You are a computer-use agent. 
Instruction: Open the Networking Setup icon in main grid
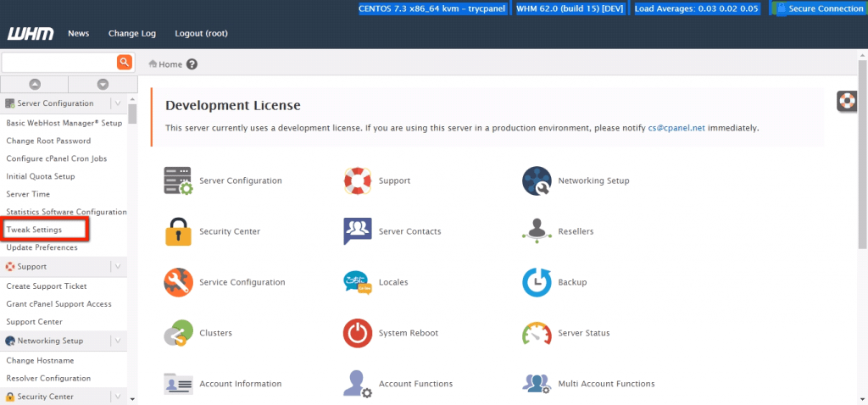[x=537, y=181]
